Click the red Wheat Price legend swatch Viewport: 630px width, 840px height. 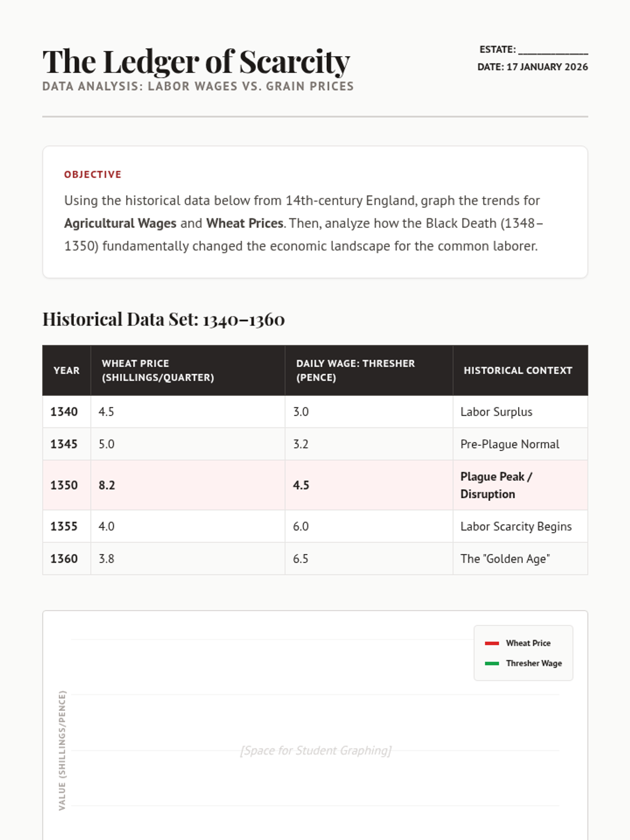click(x=492, y=643)
